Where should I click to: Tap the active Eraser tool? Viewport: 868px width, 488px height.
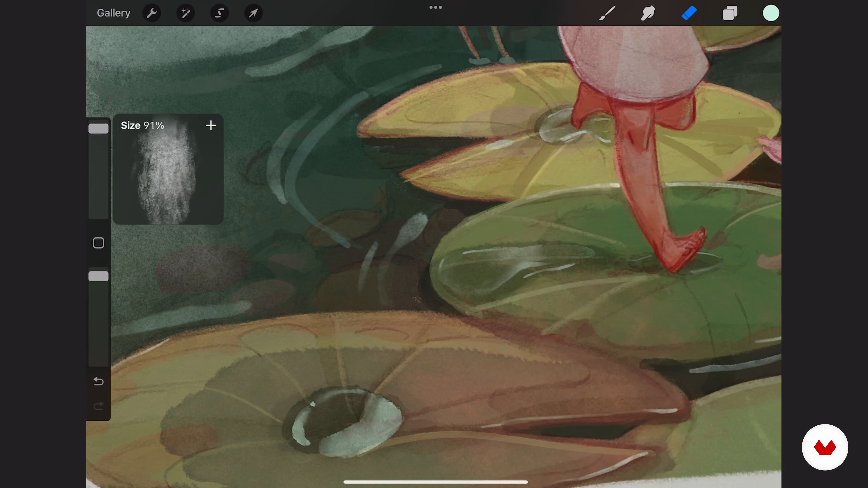click(x=689, y=13)
